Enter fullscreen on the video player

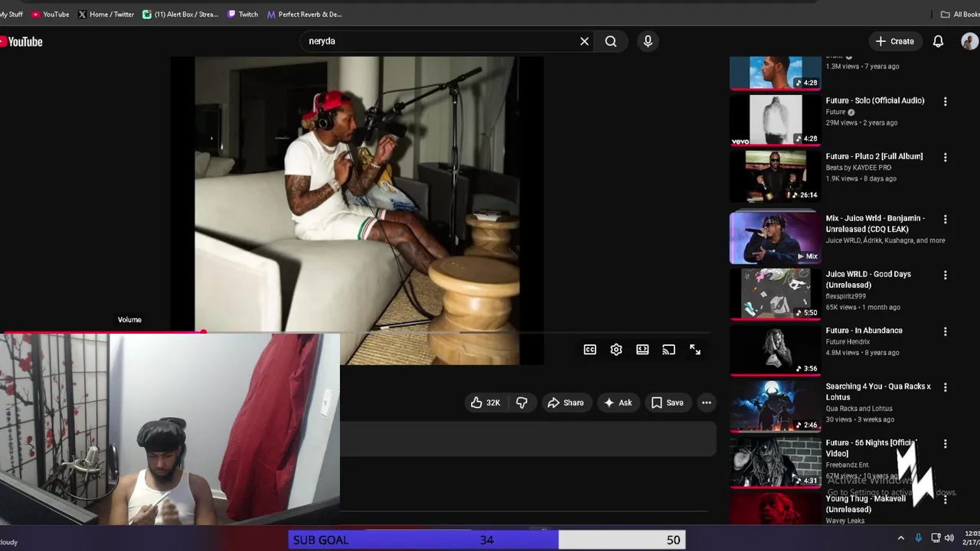(695, 350)
